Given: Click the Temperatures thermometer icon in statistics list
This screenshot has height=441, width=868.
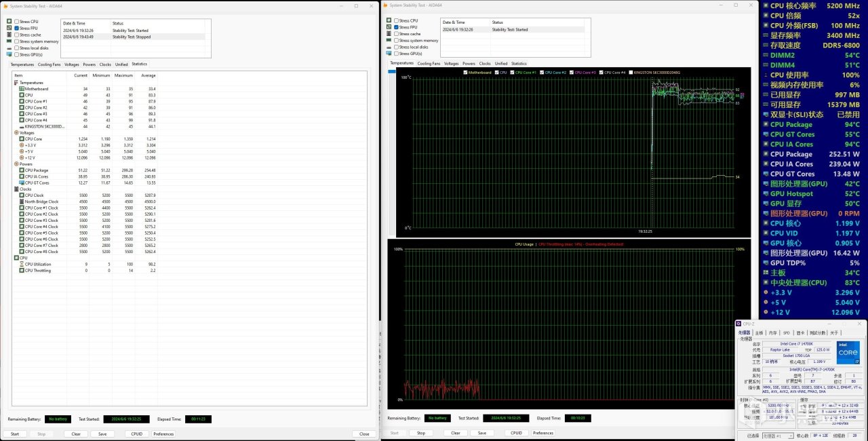Looking at the screenshot, I should point(17,82).
